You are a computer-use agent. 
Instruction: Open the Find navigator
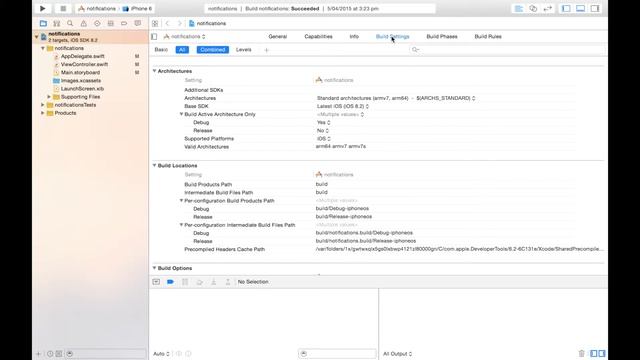(x=70, y=24)
